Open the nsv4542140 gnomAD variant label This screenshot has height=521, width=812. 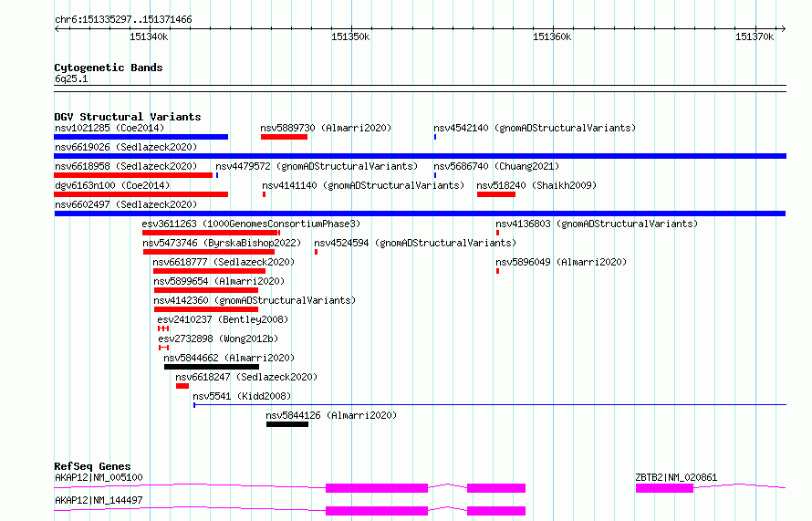tap(535, 128)
